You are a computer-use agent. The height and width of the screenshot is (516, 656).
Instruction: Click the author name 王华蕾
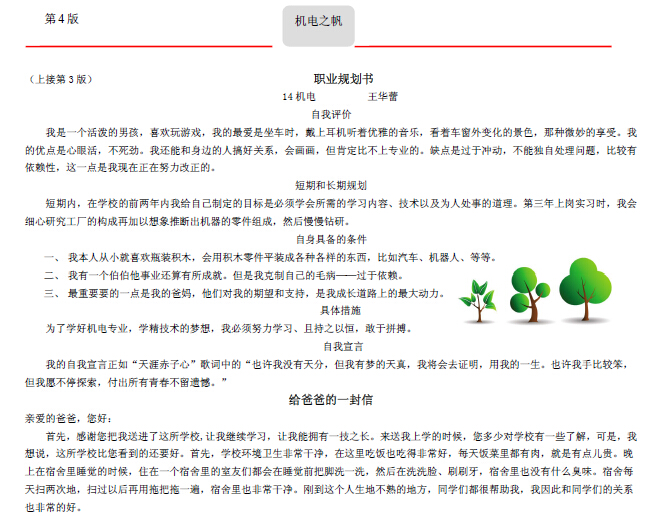tap(382, 97)
